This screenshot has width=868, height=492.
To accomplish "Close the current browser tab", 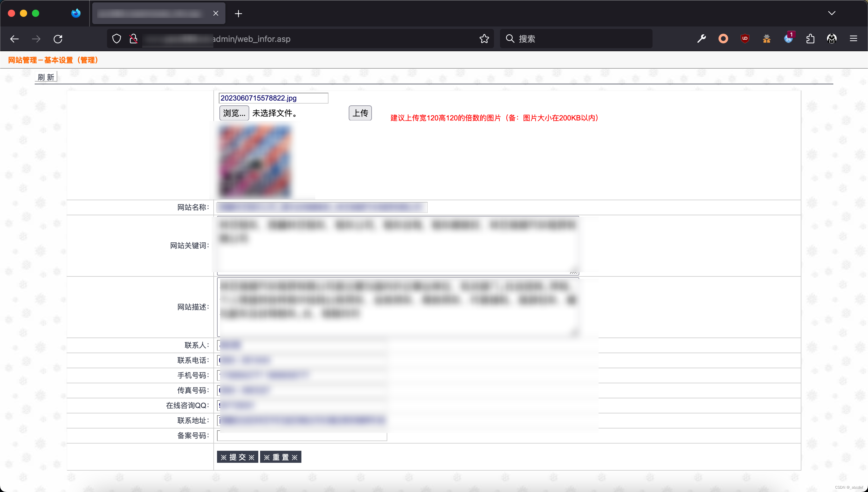I will coord(216,13).
